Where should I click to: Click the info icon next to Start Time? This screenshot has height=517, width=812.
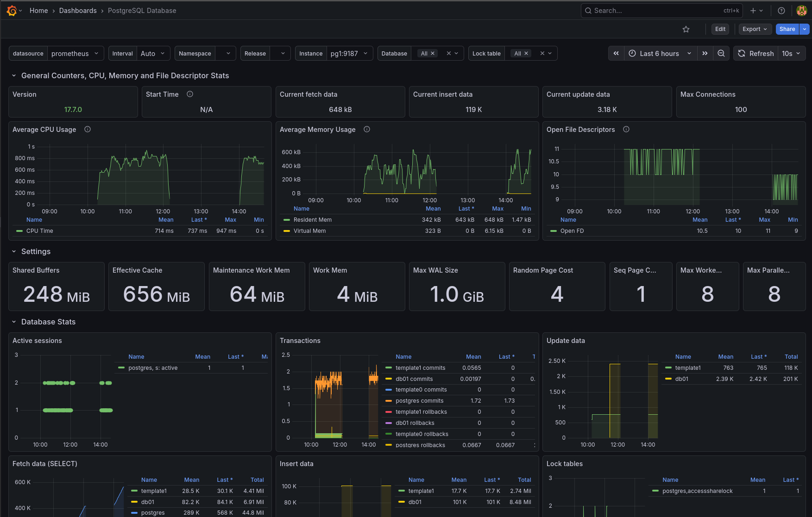click(x=190, y=94)
